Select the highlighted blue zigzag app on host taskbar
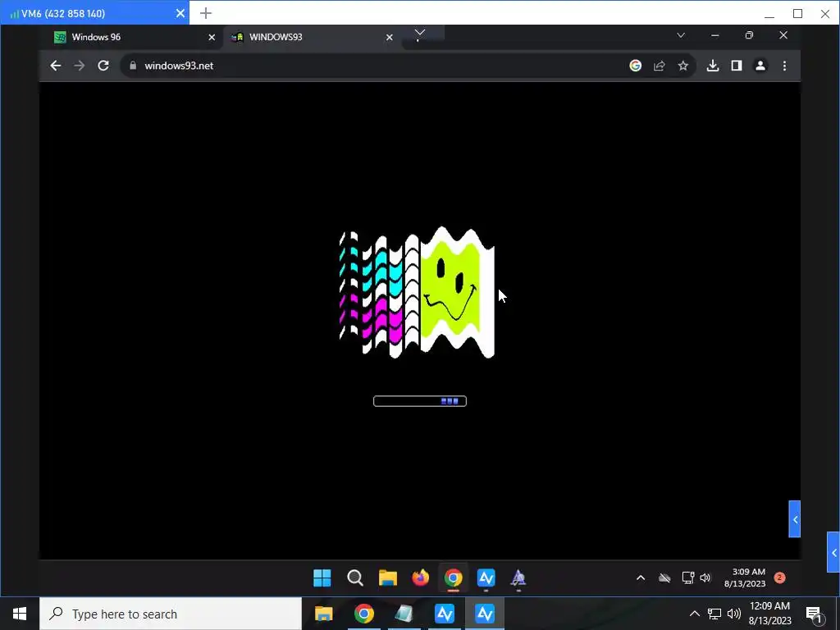Image resolution: width=840 pixels, height=630 pixels. (485, 614)
